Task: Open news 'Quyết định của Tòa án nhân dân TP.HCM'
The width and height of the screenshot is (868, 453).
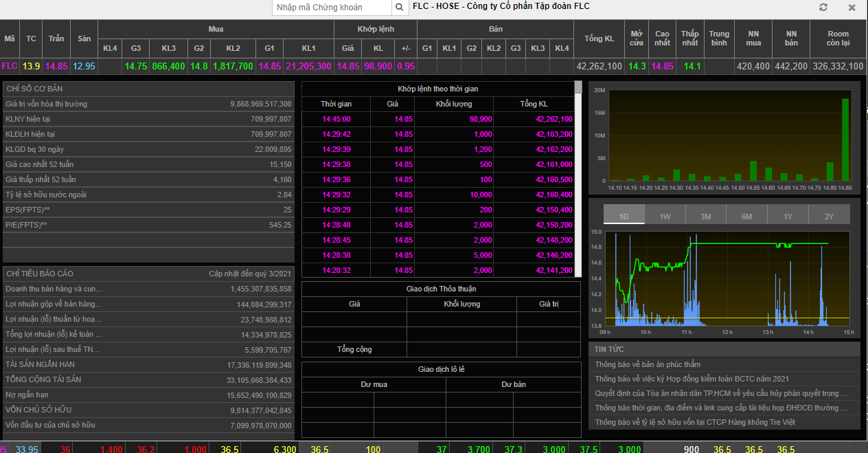Action: (722, 393)
